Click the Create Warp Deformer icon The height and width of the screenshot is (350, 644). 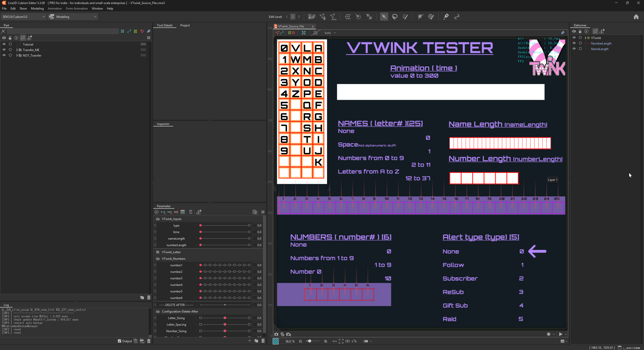point(348,17)
